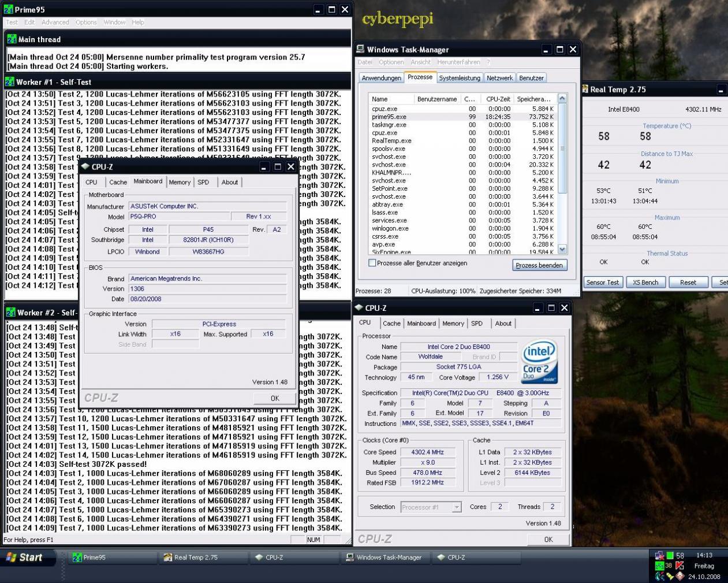Click Reset button in Real Temp
This screenshot has height=583, width=728.
click(x=688, y=283)
